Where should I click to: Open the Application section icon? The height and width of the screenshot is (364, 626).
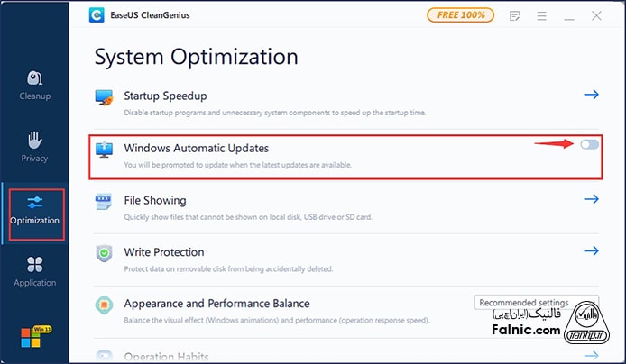[35, 269]
